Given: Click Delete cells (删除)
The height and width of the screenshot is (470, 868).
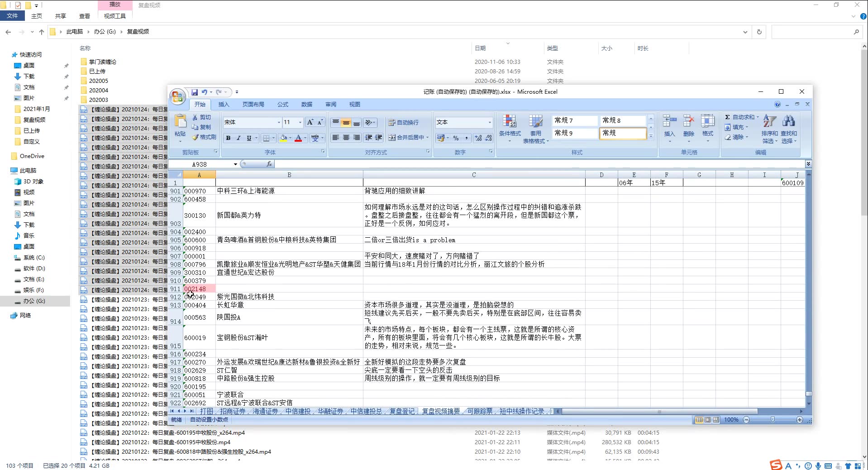Looking at the screenshot, I should click(688, 129).
